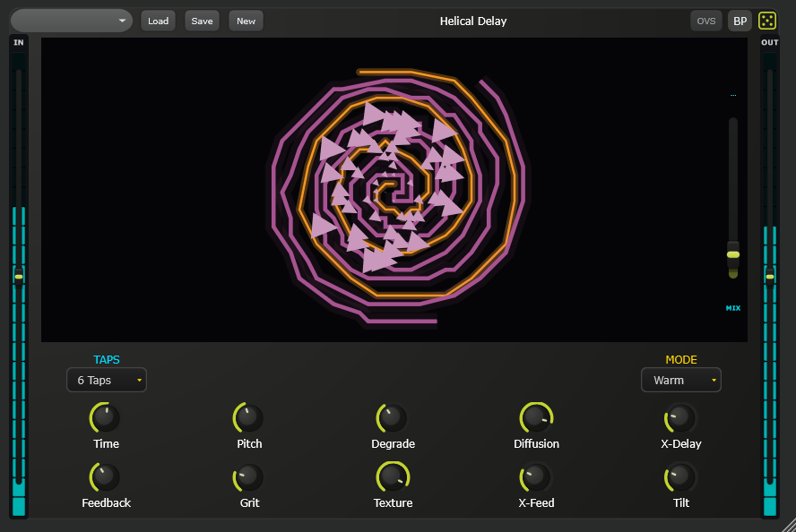The image size is (796, 532).
Task: Toggle the BP bypass switch
Action: pos(740,20)
